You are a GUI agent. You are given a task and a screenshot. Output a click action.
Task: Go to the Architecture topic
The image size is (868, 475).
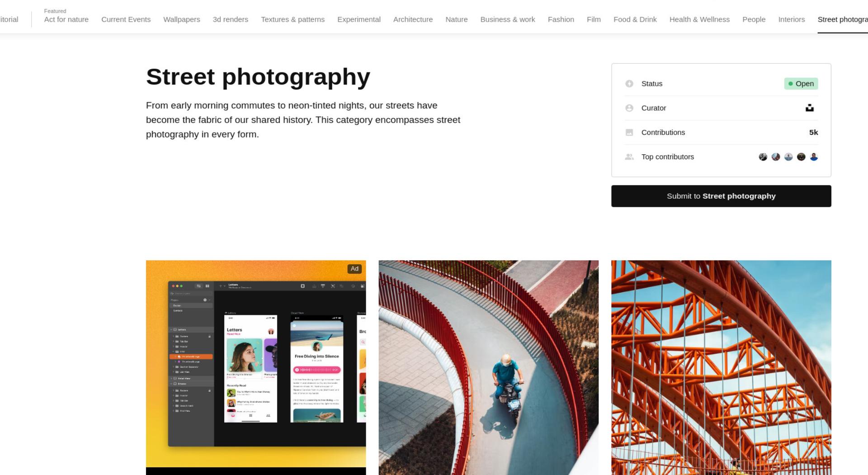pos(413,19)
